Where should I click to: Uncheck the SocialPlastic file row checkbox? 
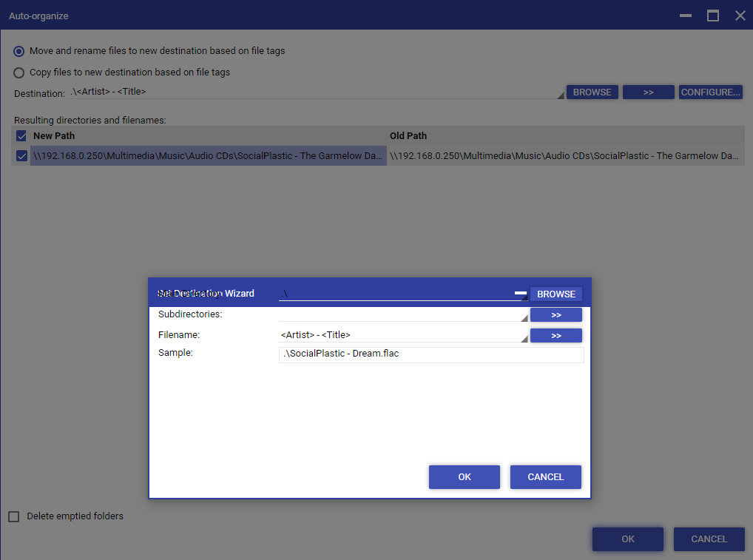[x=21, y=156]
